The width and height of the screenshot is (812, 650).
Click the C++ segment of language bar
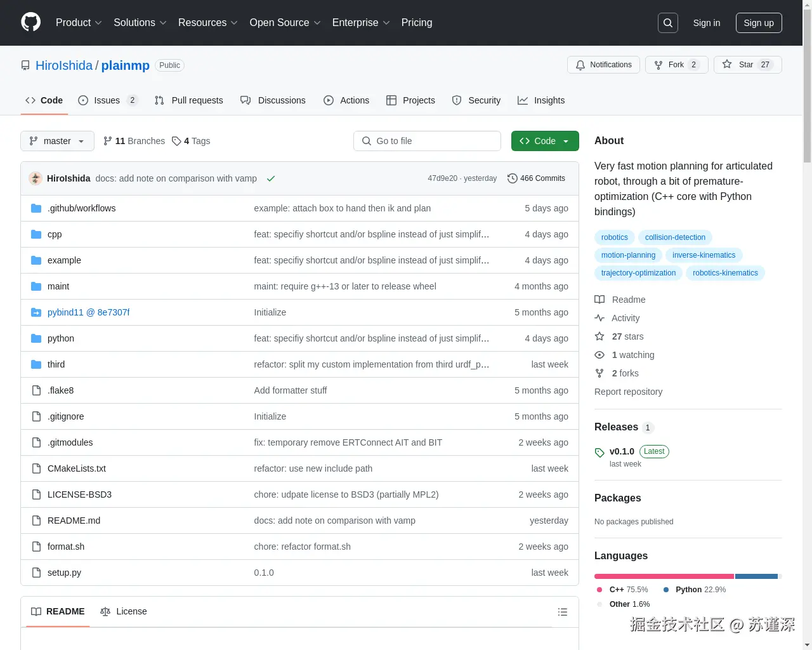pyautogui.click(x=664, y=576)
